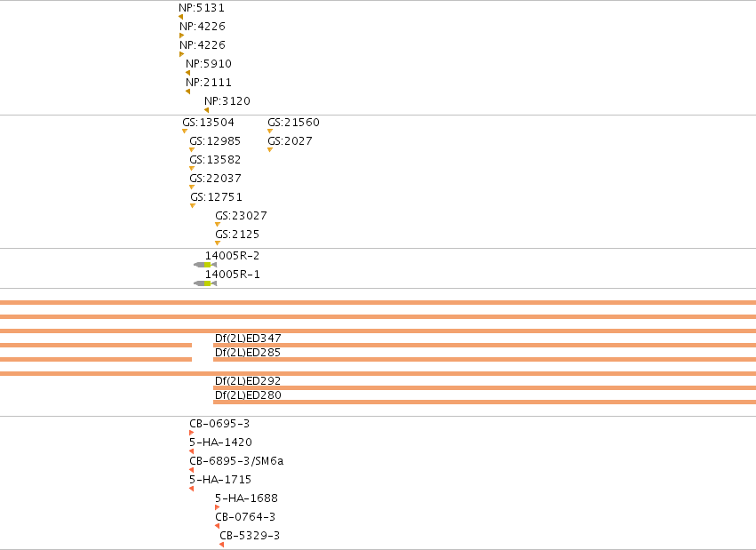Open the CB-6895-3/SM6a label
The width and height of the screenshot is (756, 550).
[x=236, y=461]
